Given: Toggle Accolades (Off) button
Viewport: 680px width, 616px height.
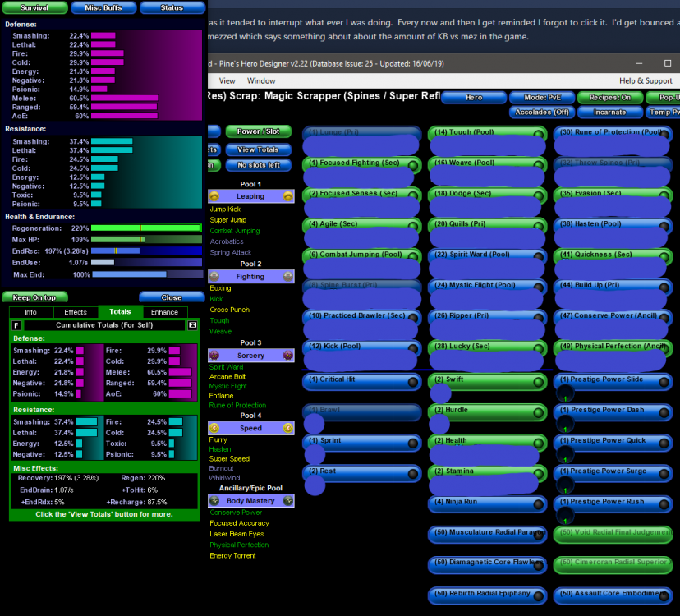Looking at the screenshot, I should point(541,112).
